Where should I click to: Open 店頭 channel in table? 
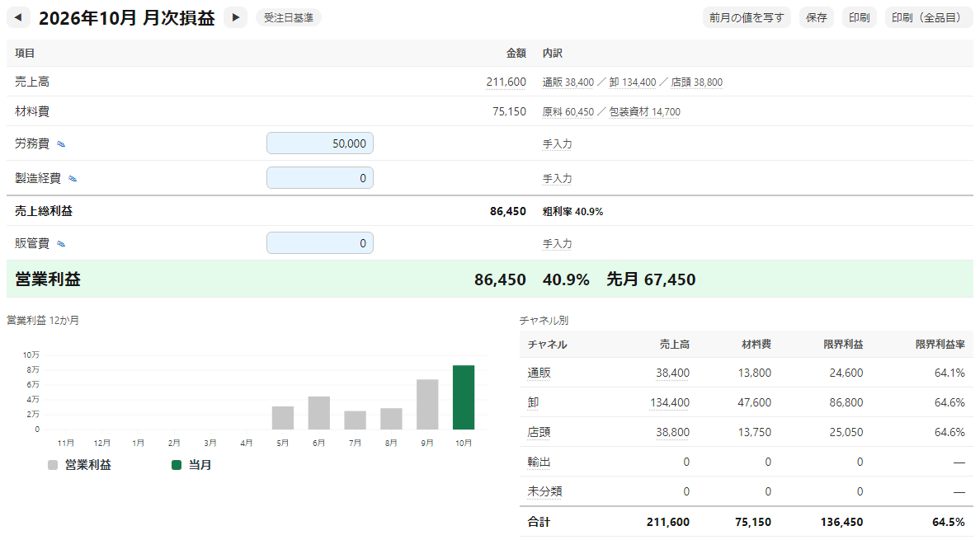tap(539, 433)
